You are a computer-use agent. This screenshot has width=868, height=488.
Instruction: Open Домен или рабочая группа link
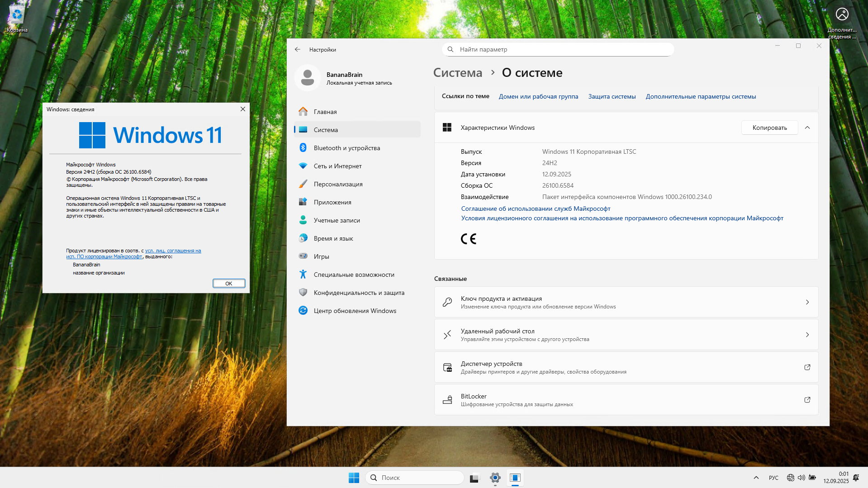click(x=538, y=96)
